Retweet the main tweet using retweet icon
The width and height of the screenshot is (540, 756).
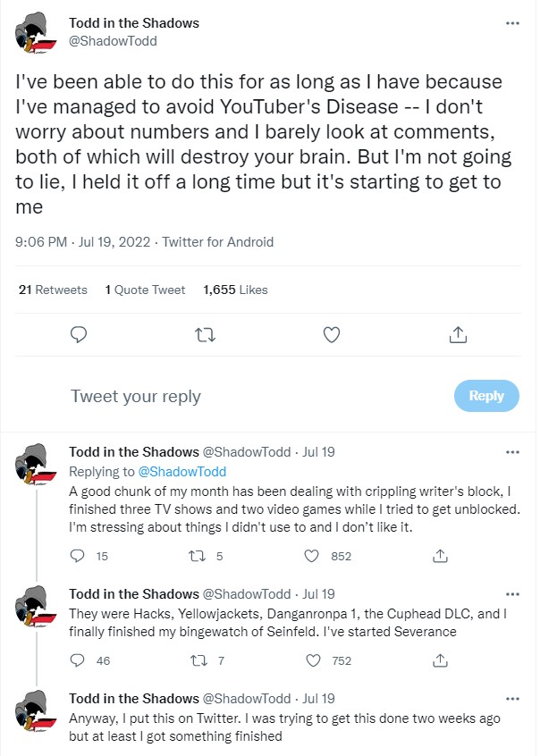205,334
